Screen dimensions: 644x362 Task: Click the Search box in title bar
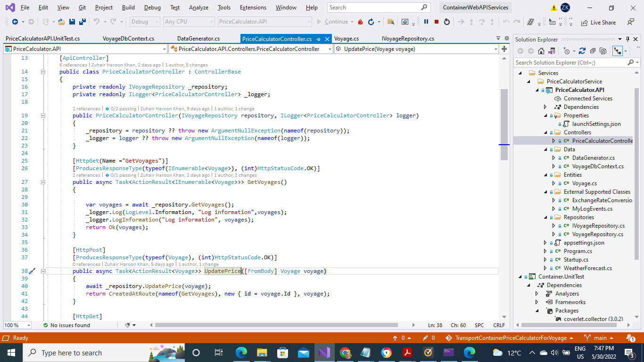point(379,8)
